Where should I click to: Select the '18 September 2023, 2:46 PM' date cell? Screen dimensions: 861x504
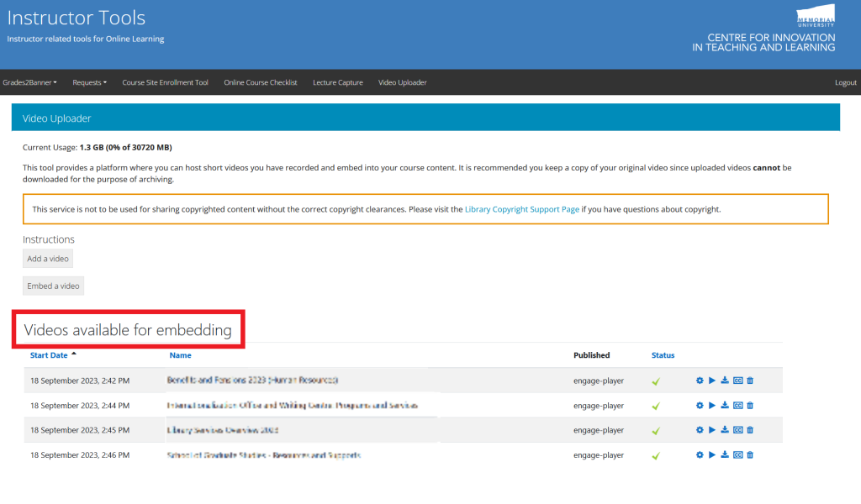(x=80, y=455)
